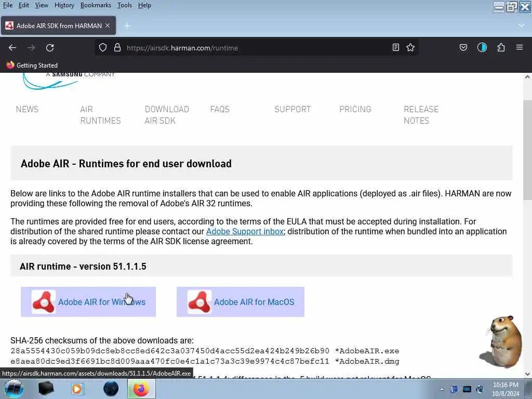532x399 pixels.
Task: Open the Extensions puzzle icon
Action: pyautogui.click(x=501, y=47)
